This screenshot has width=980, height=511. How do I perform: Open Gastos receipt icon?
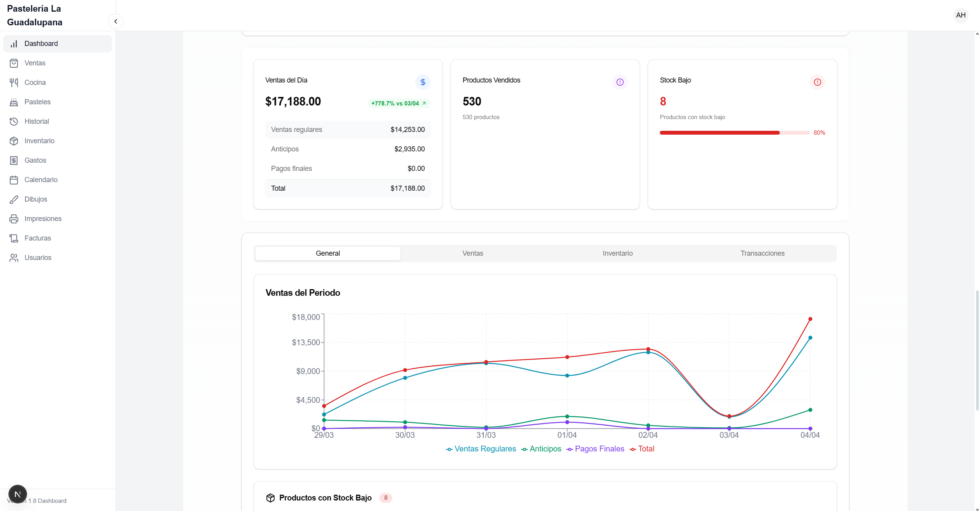(x=14, y=160)
